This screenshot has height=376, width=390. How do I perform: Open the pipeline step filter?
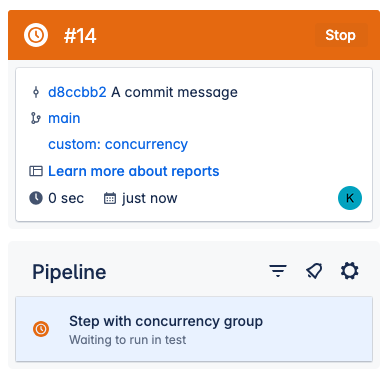tap(278, 271)
